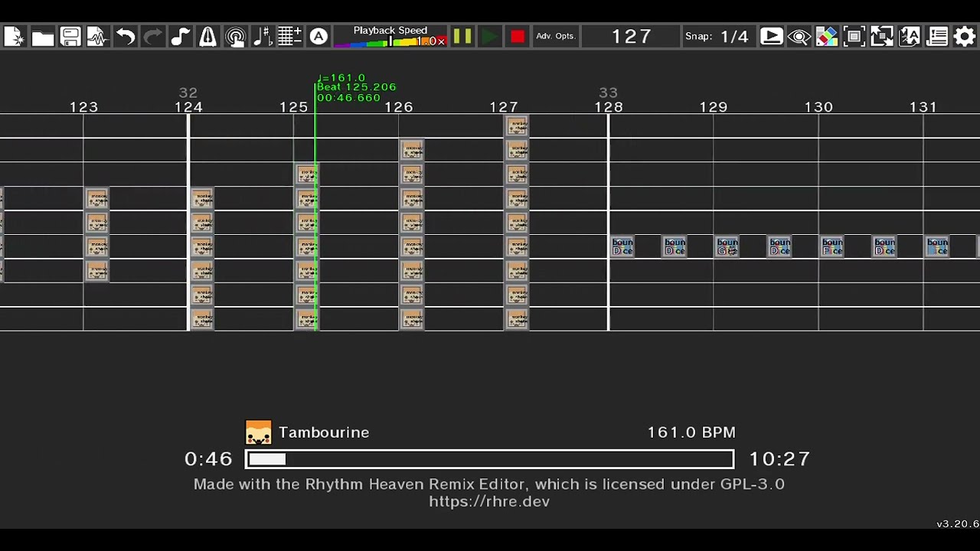Undo the last action
The width and height of the screenshot is (980, 551).
pyautogui.click(x=126, y=37)
